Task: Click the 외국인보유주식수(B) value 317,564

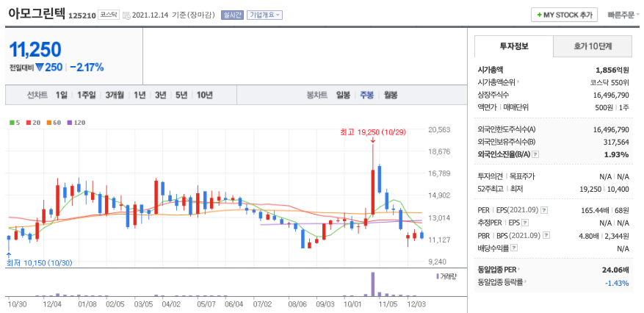Action: coord(615,142)
